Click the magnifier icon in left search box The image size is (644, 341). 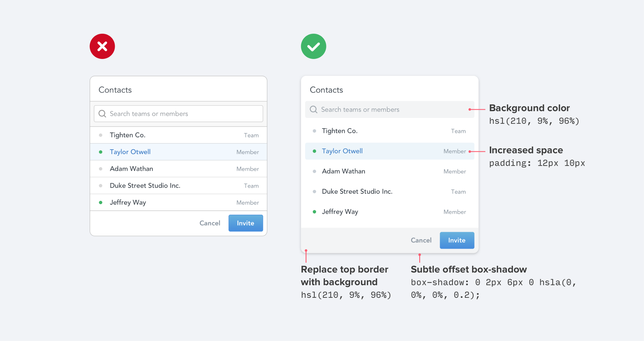click(102, 114)
